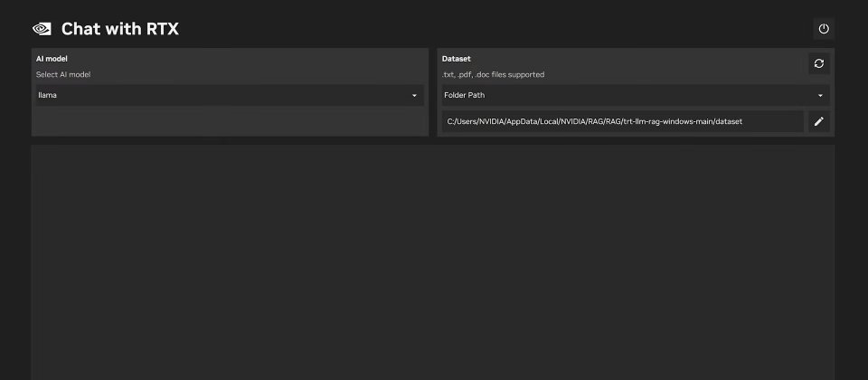
Task: Click empty space below llama dropdown
Action: pyautogui.click(x=230, y=120)
